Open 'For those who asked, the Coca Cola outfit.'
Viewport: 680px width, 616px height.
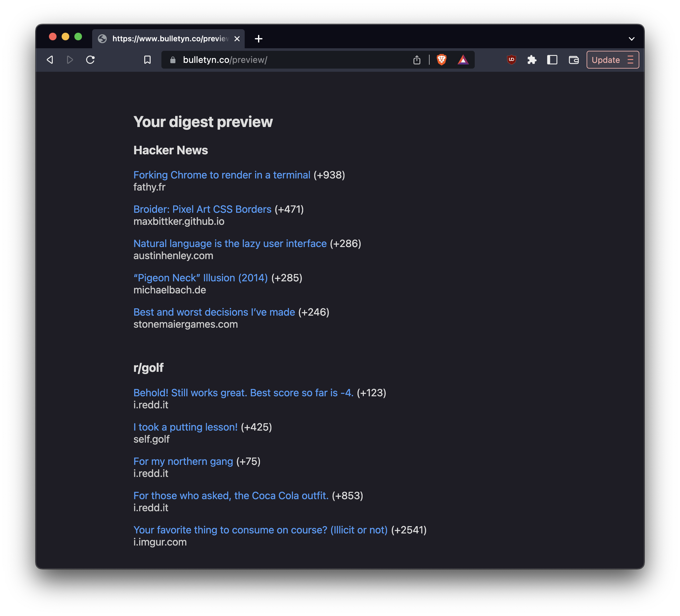[x=231, y=496]
